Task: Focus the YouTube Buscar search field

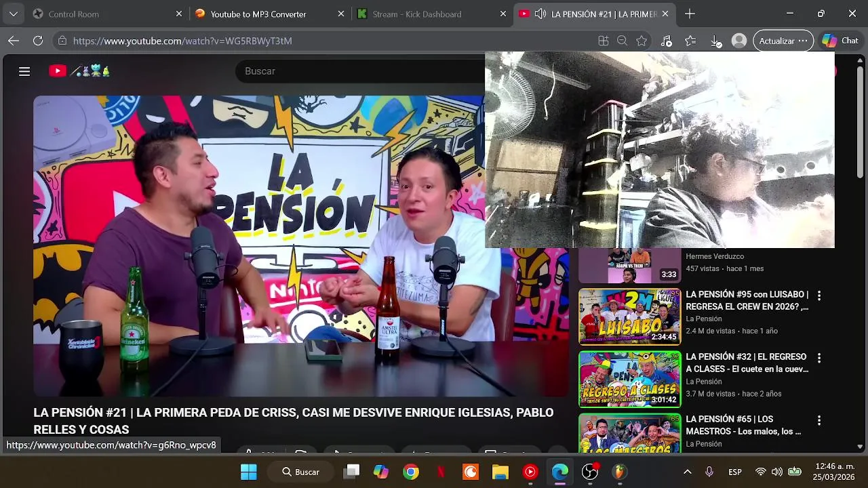Action: pos(359,71)
